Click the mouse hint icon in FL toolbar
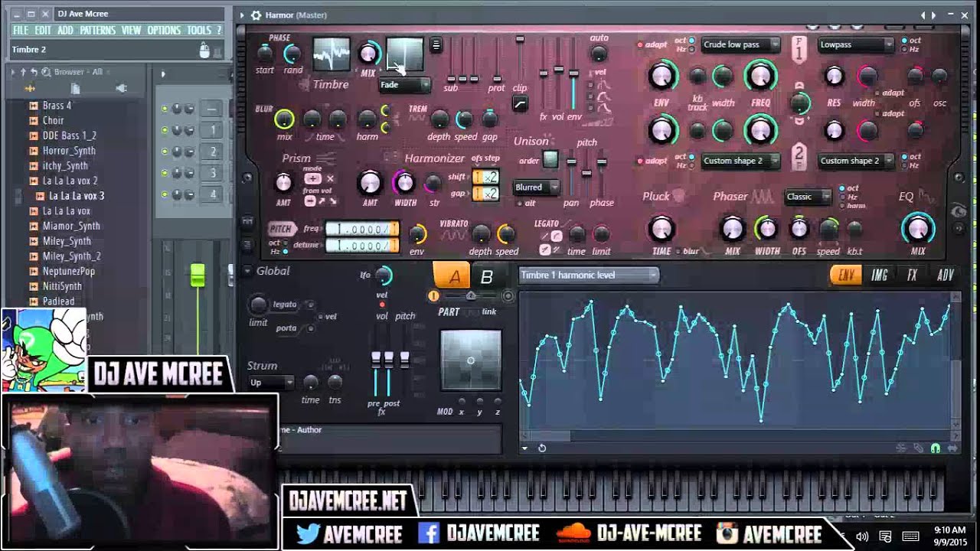Screen dimensions: 980x551 point(204,50)
